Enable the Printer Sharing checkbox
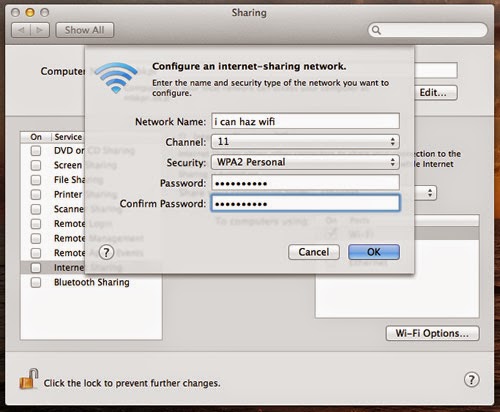The width and height of the screenshot is (500, 412). coord(36,195)
